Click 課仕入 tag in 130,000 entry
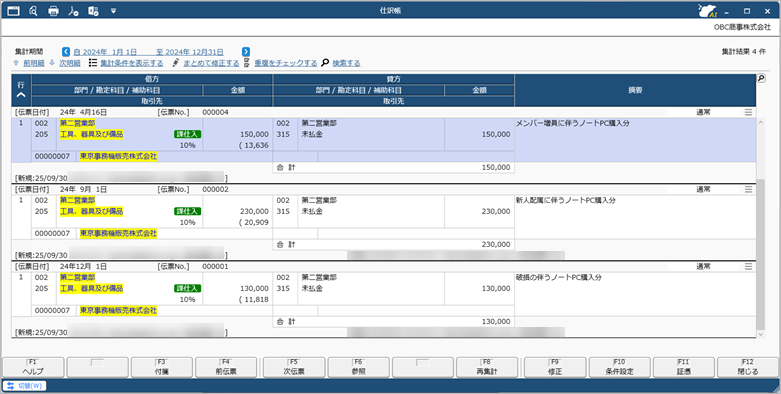The width and height of the screenshot is (781, 394). 187,289
